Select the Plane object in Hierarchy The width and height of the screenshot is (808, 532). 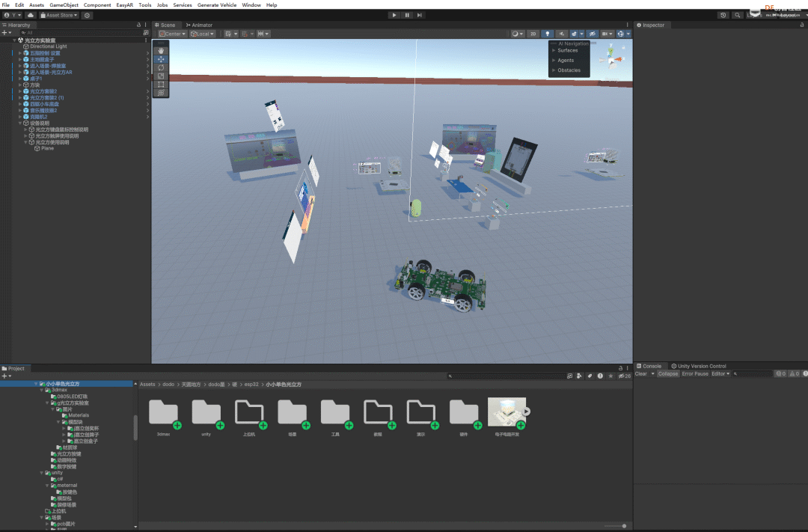point(47,148)
